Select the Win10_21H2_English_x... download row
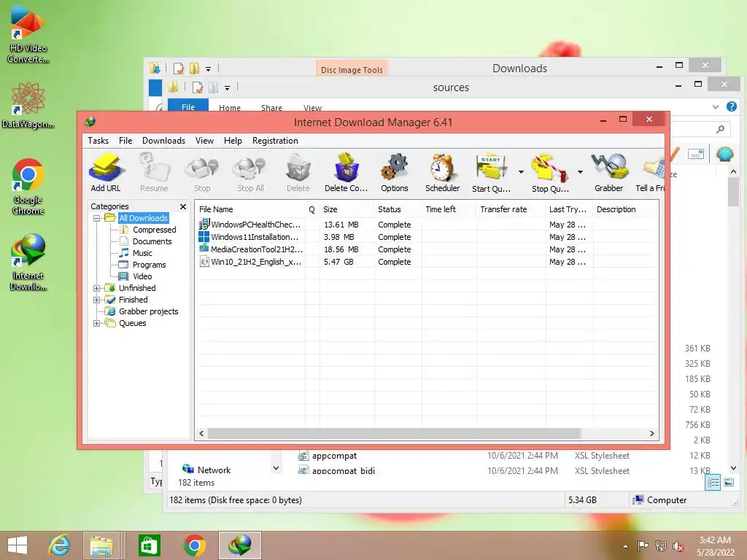The height and width of the screenshot is (560, 747). pos(427,262)
